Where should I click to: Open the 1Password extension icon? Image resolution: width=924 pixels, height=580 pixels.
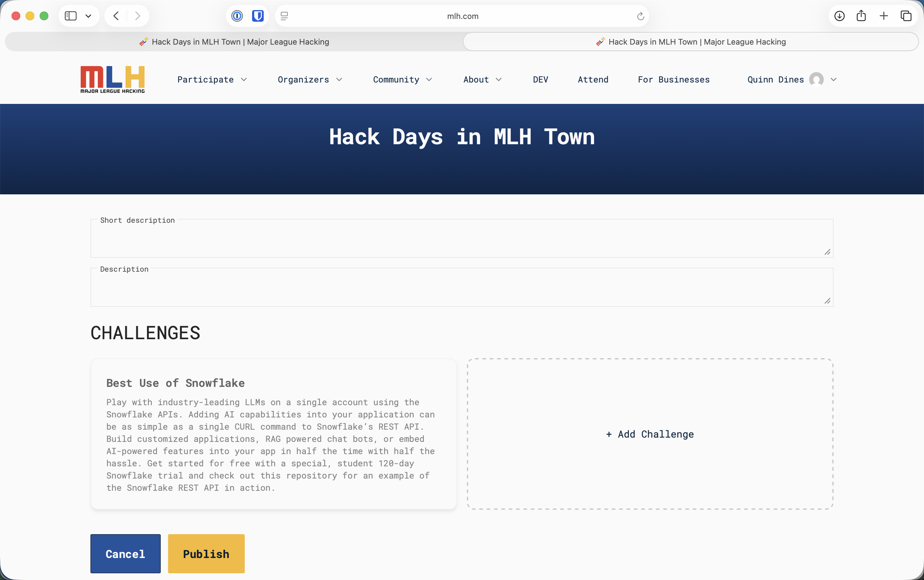[x=237, y=16]
